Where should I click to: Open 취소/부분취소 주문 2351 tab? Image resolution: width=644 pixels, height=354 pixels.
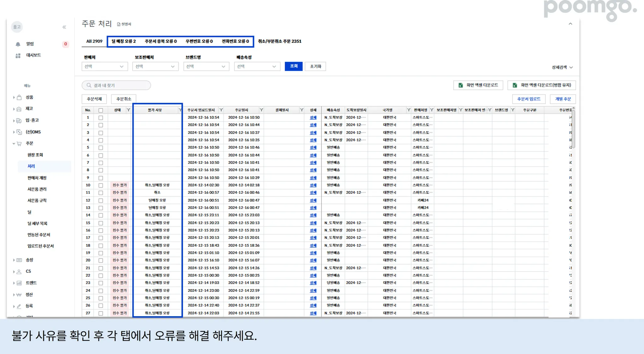(280, 41)
